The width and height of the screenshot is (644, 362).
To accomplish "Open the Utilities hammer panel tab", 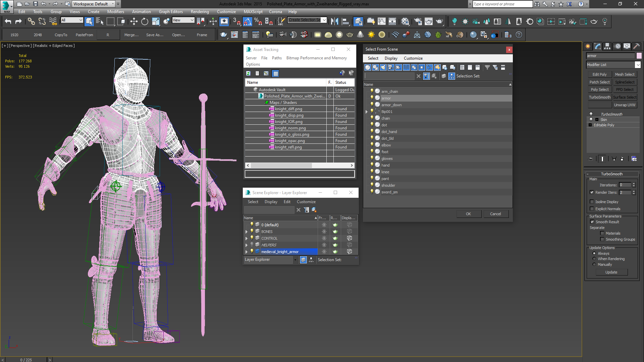I will pos(636,46).
